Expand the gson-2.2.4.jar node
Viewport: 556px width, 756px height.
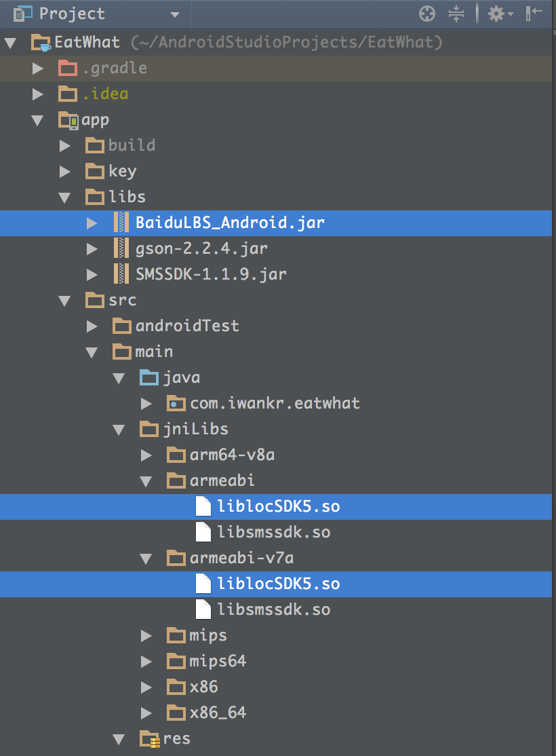click(x=92, y=248)
